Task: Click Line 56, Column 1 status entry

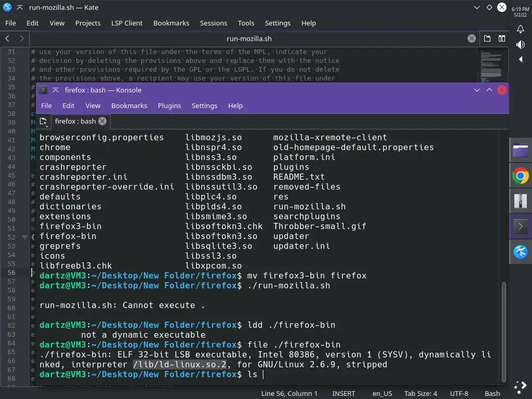Action: point(289,393)
